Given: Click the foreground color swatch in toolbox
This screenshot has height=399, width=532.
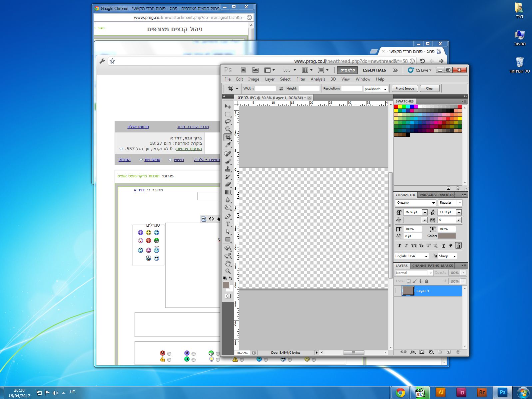Looking at the screenshot, I should click(x=226, y=285).
